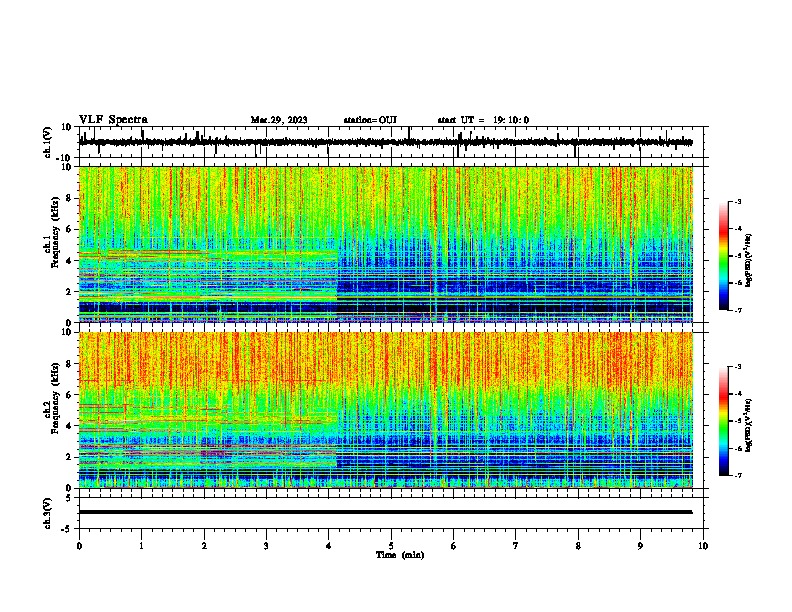The height and width of the screenshot is (612, 792).
Task: Click the "VLF Spectra" title text
Action: (x=113, y=120)
